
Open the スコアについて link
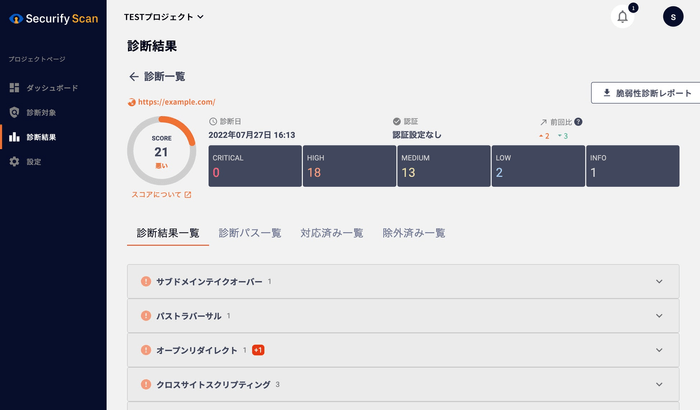[x=161, y=195]
